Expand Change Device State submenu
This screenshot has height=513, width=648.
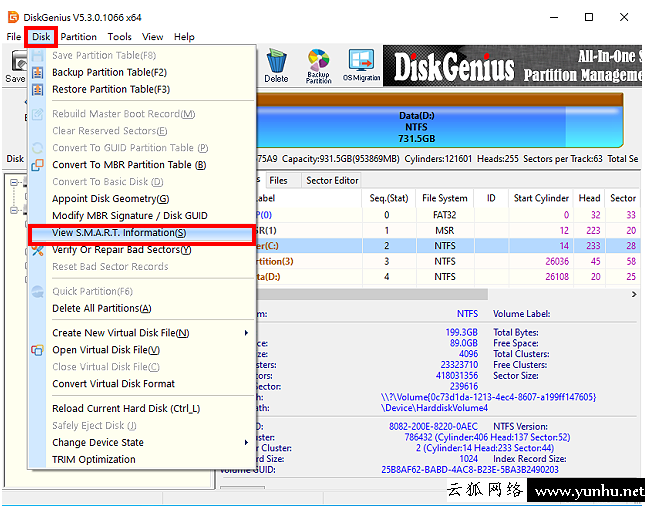click(246, 443)
